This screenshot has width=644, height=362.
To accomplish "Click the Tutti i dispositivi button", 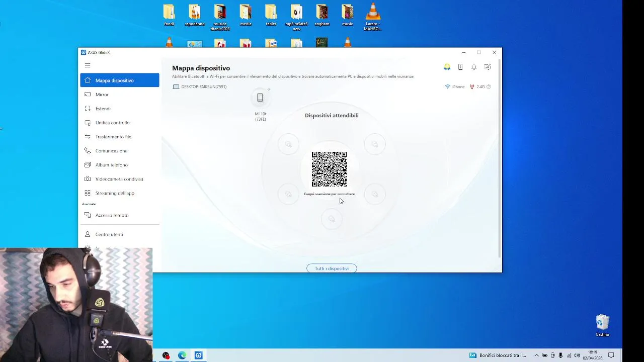I will [332, 268].
